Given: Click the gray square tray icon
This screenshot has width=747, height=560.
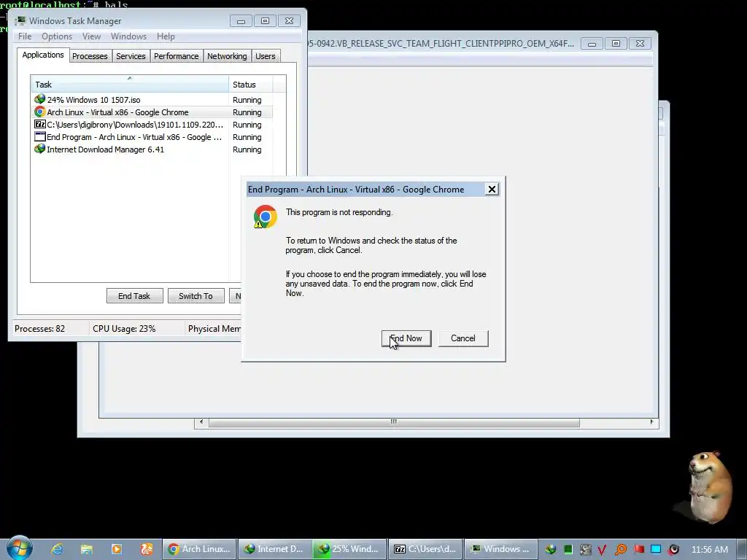Looking at the screenshot, I should (x=586, y=549).
